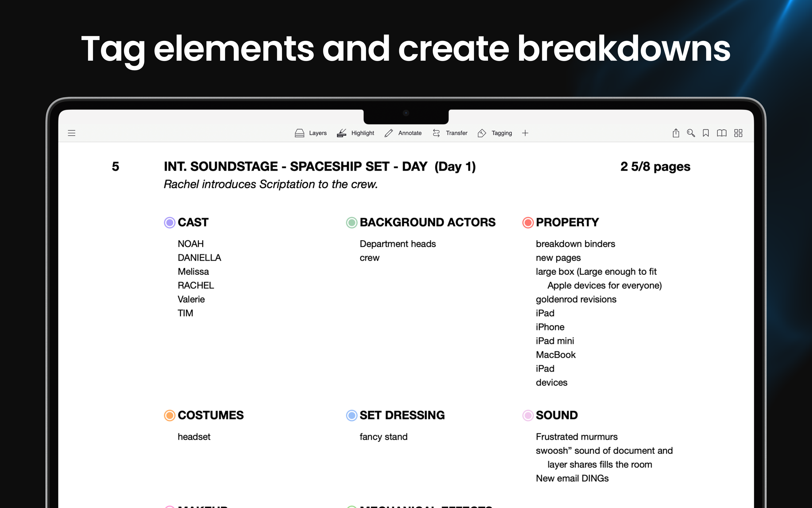This screenshot has width=812, height=508.
Task: Click cast member Valerie
Action: point(191,299)
